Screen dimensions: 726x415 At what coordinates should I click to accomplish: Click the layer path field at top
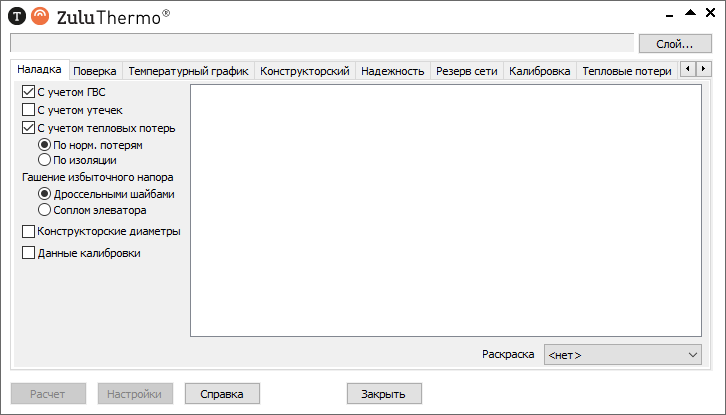coord(322,43)
